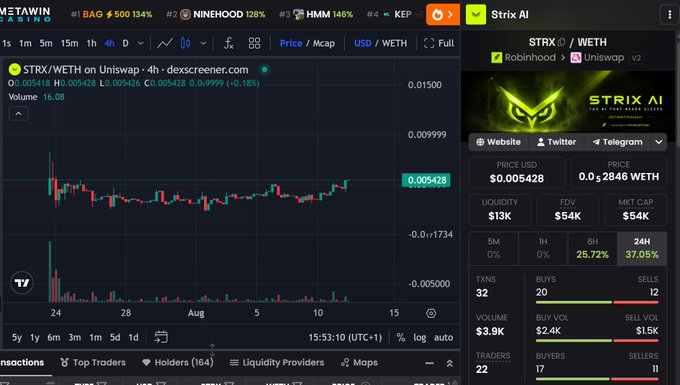
Task: Toggle percent scale on chart
Action: [401, 337]
